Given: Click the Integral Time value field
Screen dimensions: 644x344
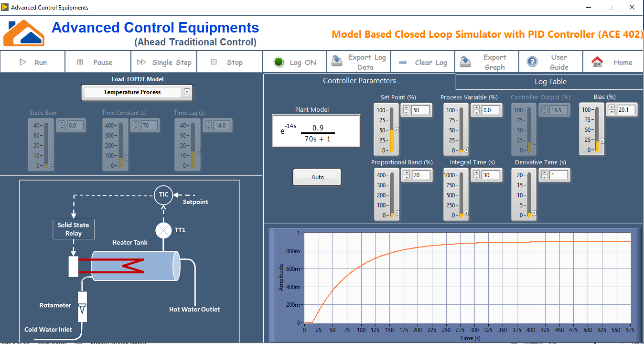Looking at the screenshot, I should [491, 175].
